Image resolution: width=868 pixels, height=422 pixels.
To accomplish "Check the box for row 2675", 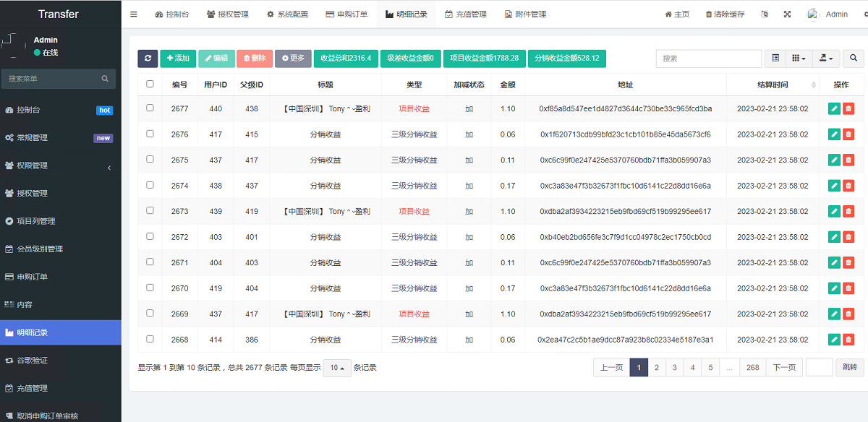I will (x=150, y=159).
